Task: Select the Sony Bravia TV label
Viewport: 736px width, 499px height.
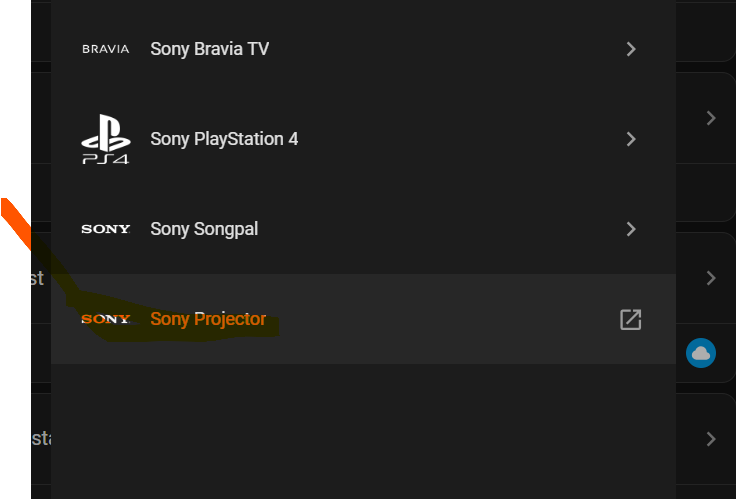Action: pos(209,49)
